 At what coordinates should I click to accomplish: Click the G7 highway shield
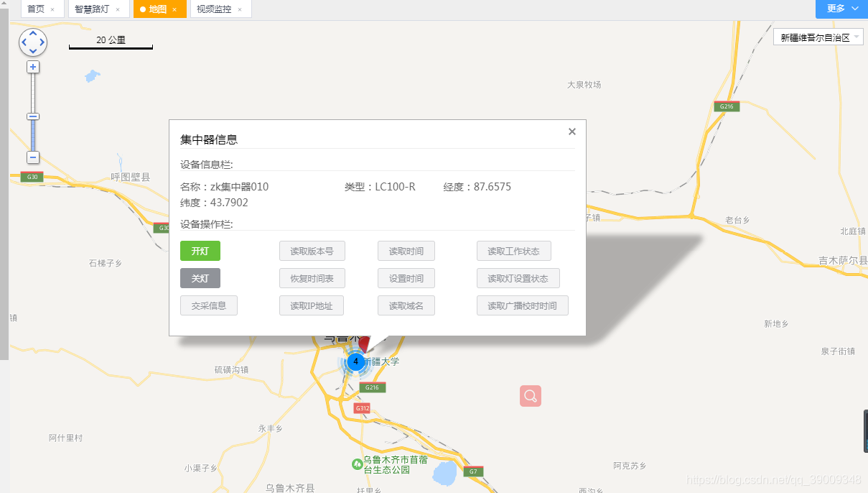pyautogui.click(x=472, y=472)
